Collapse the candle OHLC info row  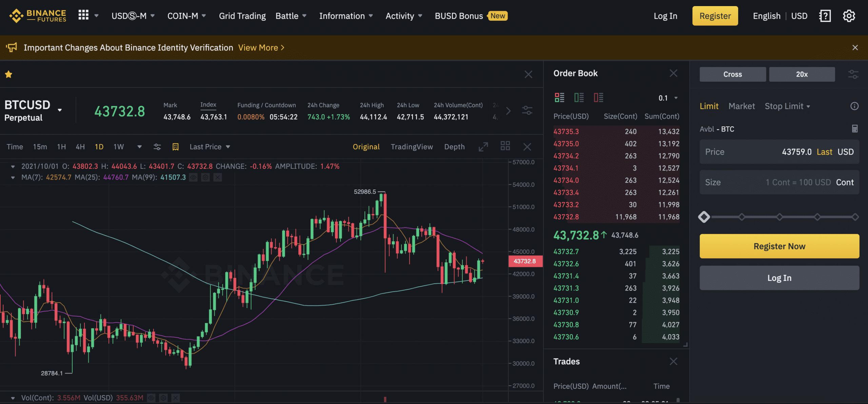(x=13, y=166)
